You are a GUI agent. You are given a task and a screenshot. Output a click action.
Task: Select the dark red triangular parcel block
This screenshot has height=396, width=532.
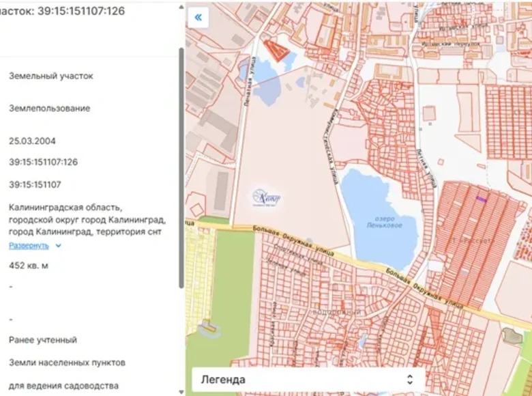tap(276, 48)
